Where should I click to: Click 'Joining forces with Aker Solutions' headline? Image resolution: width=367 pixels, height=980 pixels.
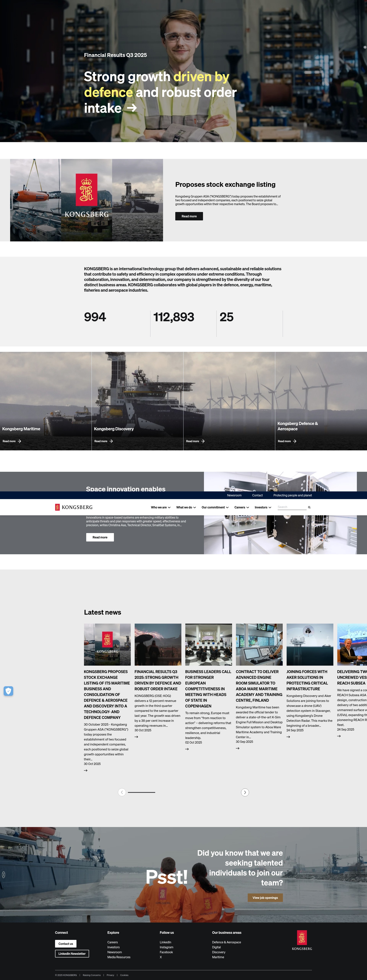(x=307, y=680)
